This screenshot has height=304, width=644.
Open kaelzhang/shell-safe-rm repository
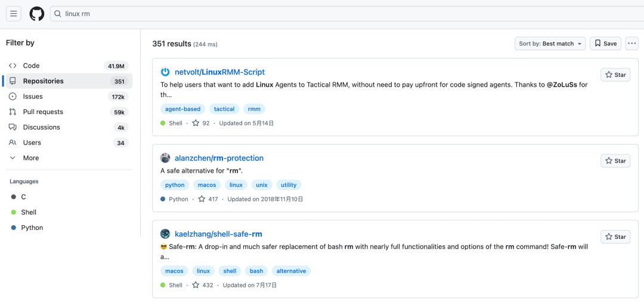[x=218, y=234]
